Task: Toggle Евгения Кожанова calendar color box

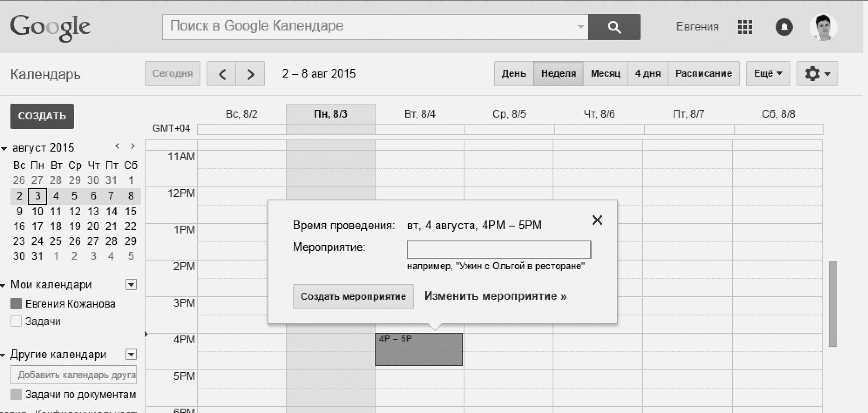Action: (x=16, y=304)
